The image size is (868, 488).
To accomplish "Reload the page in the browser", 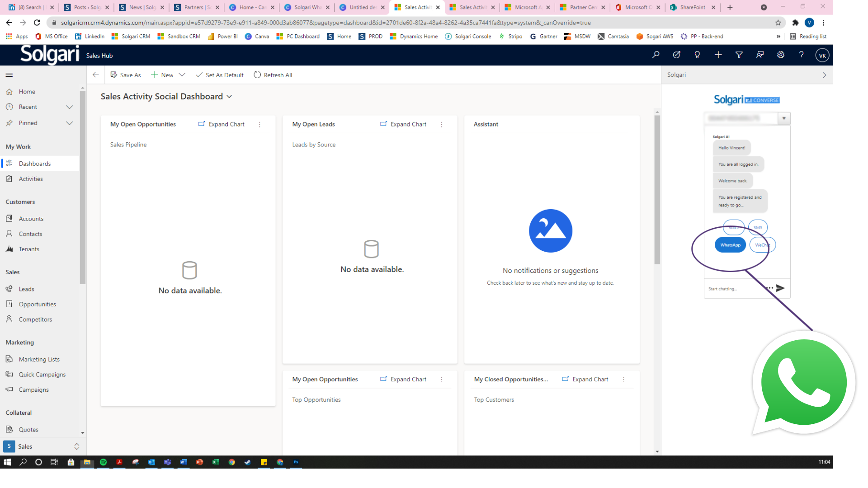I will click(37, 23).
